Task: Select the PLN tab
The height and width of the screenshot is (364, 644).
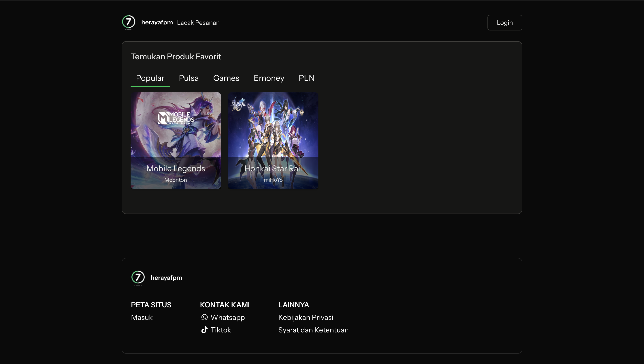Action: [307, 78]
